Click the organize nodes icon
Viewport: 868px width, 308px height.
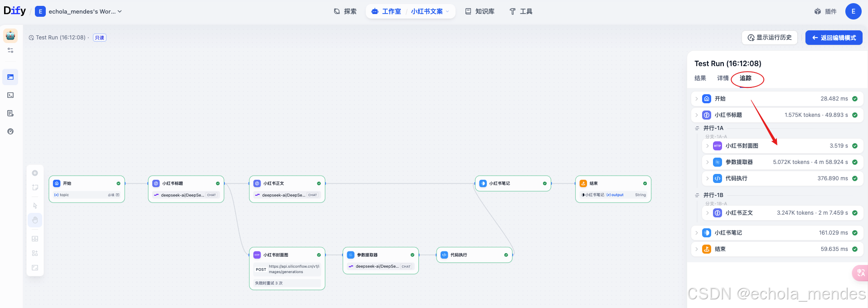35,253
